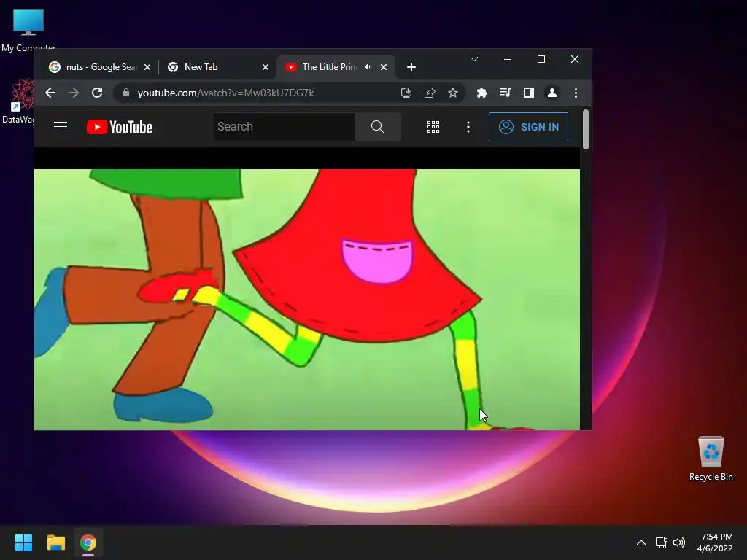Viewport: 747px width, 560px height.
Task: Click the YouTube logo
Action: point(120,127)
